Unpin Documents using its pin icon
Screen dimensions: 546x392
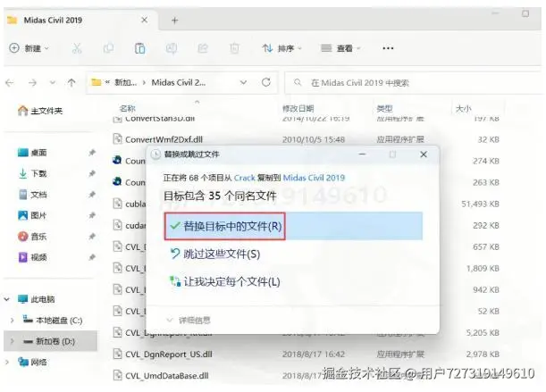point(92,195)
